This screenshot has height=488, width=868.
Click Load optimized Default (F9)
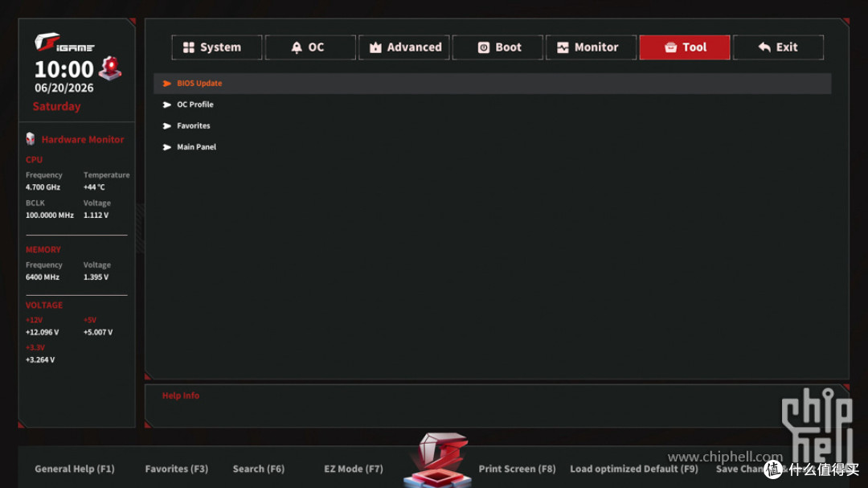pos(634,469)
